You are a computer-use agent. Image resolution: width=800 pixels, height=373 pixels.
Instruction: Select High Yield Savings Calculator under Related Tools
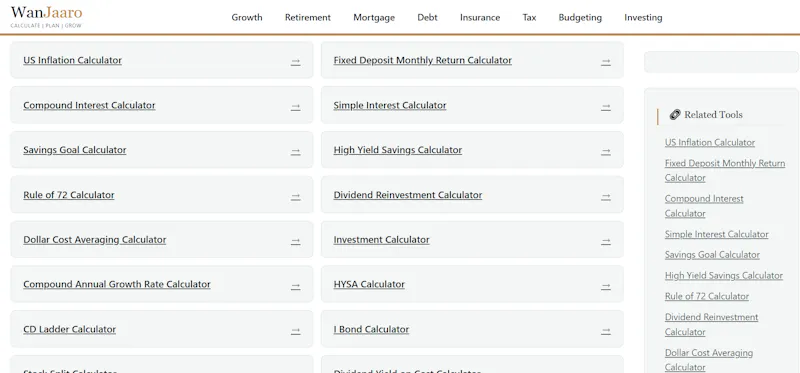pos(723,276)
